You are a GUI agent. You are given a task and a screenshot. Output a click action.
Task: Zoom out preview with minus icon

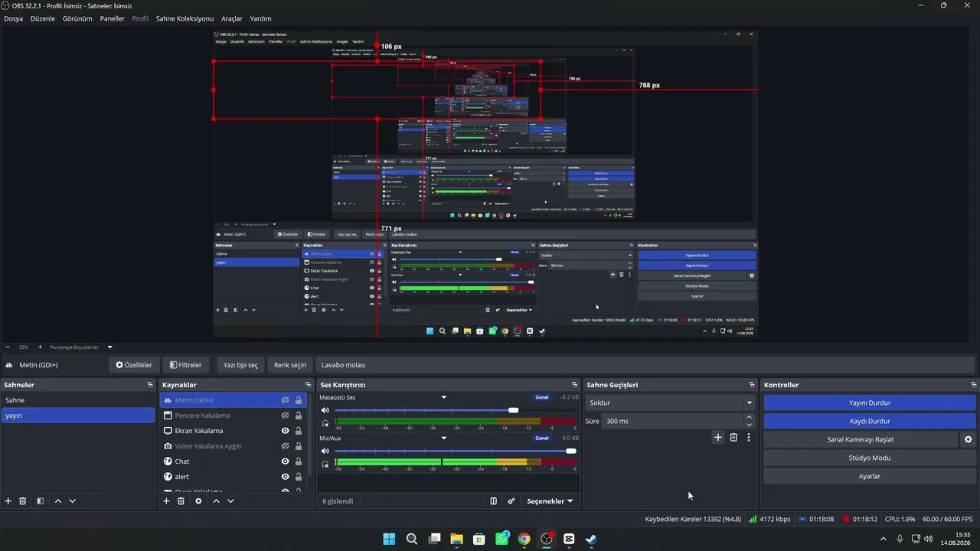pyautogui.click(x=8, y=347)
